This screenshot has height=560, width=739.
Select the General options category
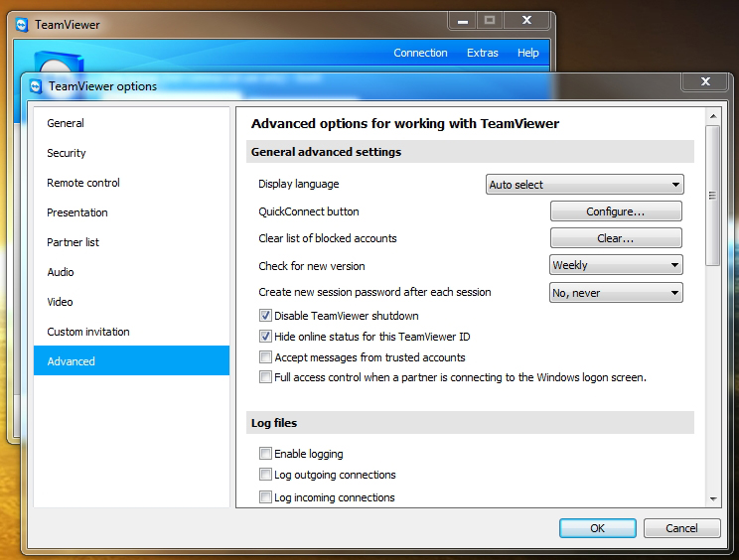(x=131, y=123)
